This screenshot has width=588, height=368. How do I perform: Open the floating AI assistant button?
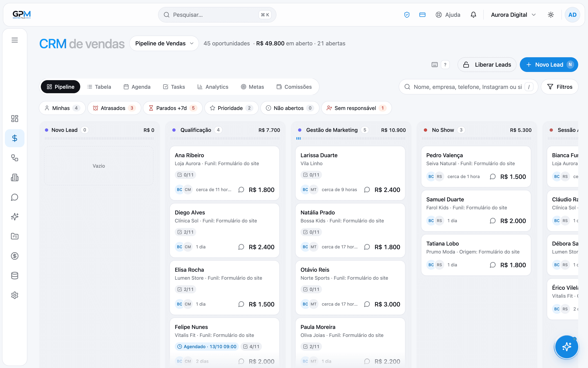tap(567, 347)
